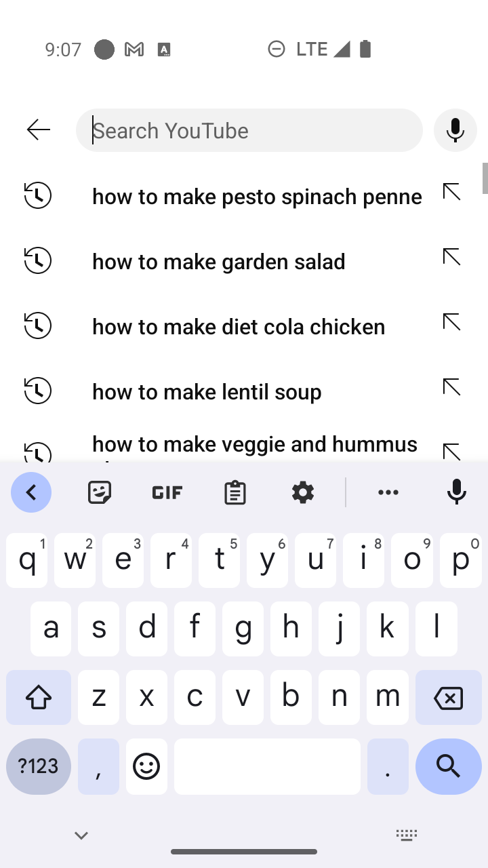Screen dimensions: 488x868
Task: Activate keyboard voice typing microphone
Action: coord(457,492)
